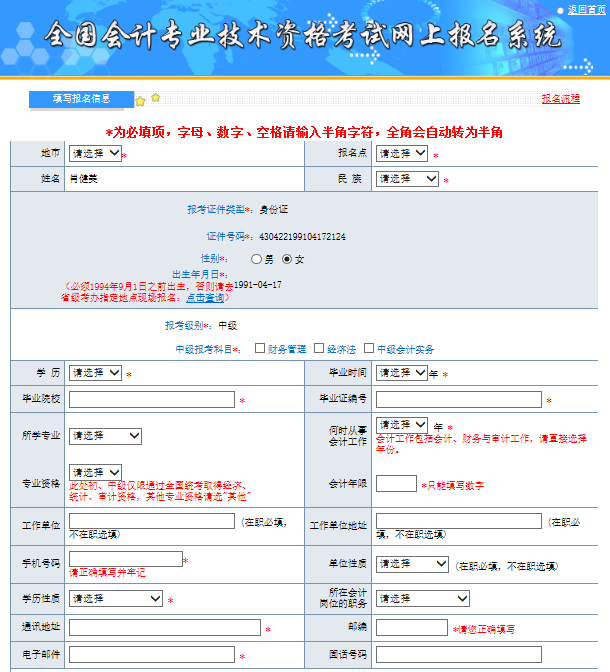The image size is (610, 672).
Task: Open the 专业资格 dropdown
Action: (95, 472)
